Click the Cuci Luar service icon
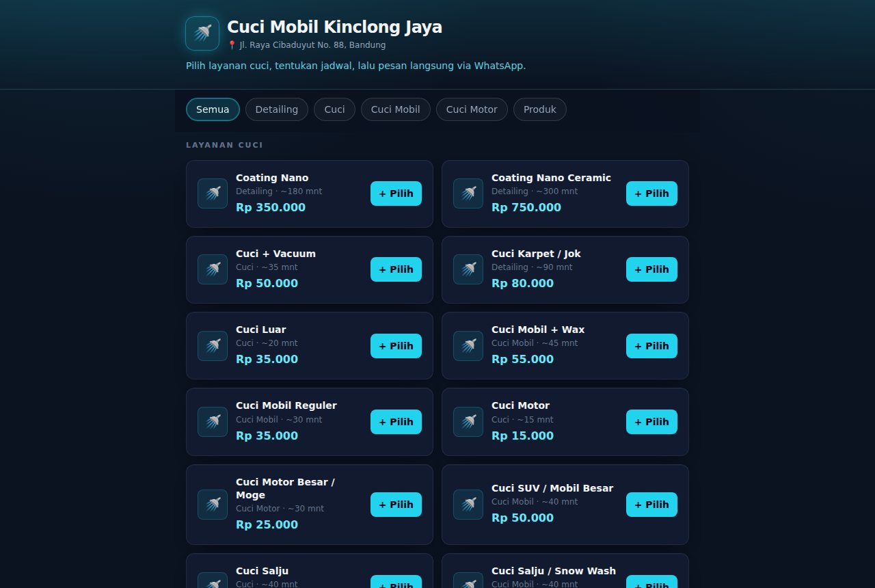875x588 pixels. coord(213,346)
